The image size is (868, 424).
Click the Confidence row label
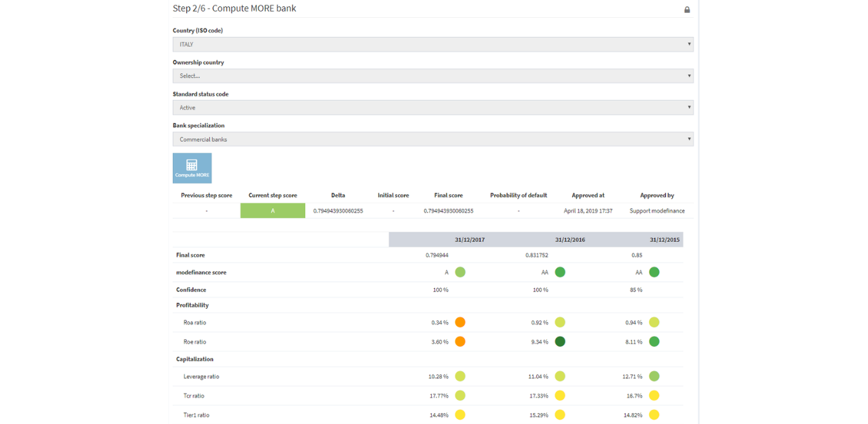click(x=191, y=290)
